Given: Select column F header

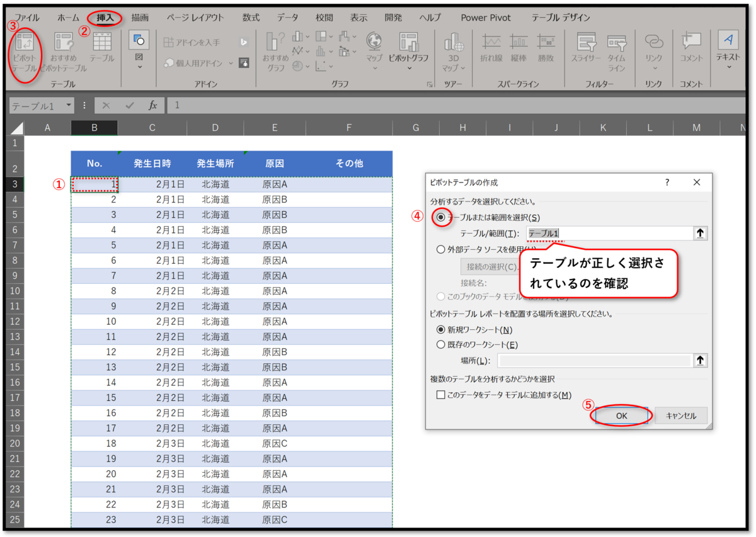Looking at the screenshot, I should (349, 128).
